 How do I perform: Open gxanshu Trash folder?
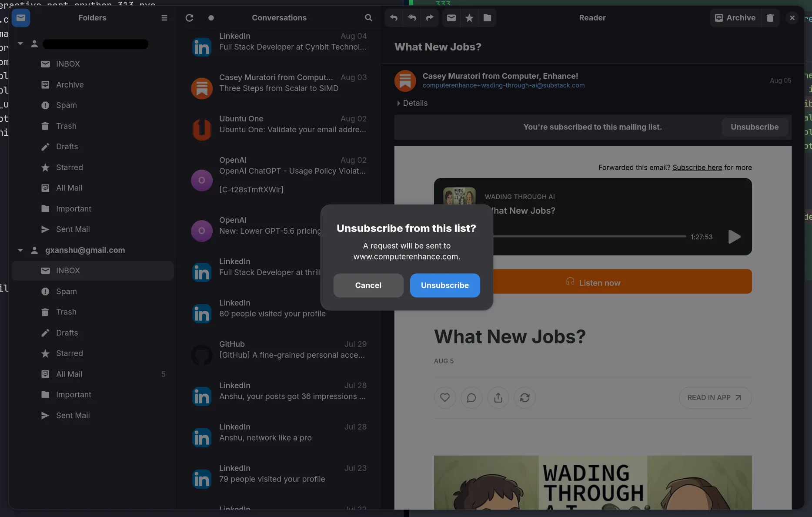pyautogui.click(x=93, y=312)
